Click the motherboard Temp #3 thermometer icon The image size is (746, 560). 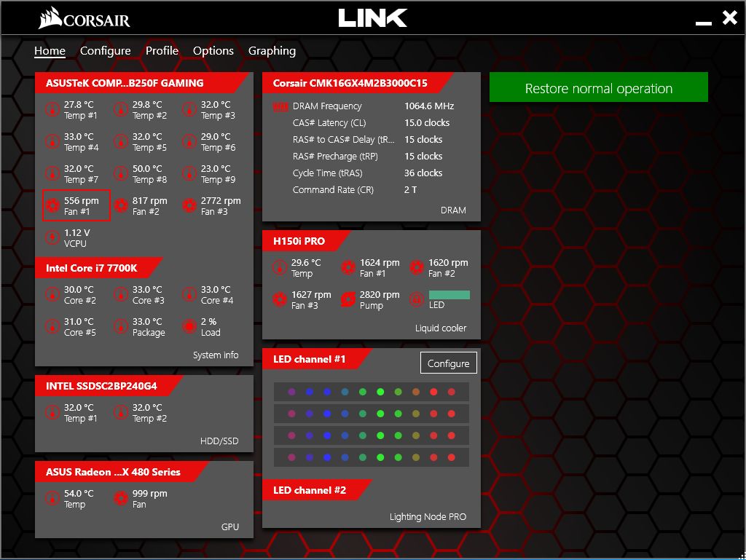pyautogui.click(x=189, y=110)
